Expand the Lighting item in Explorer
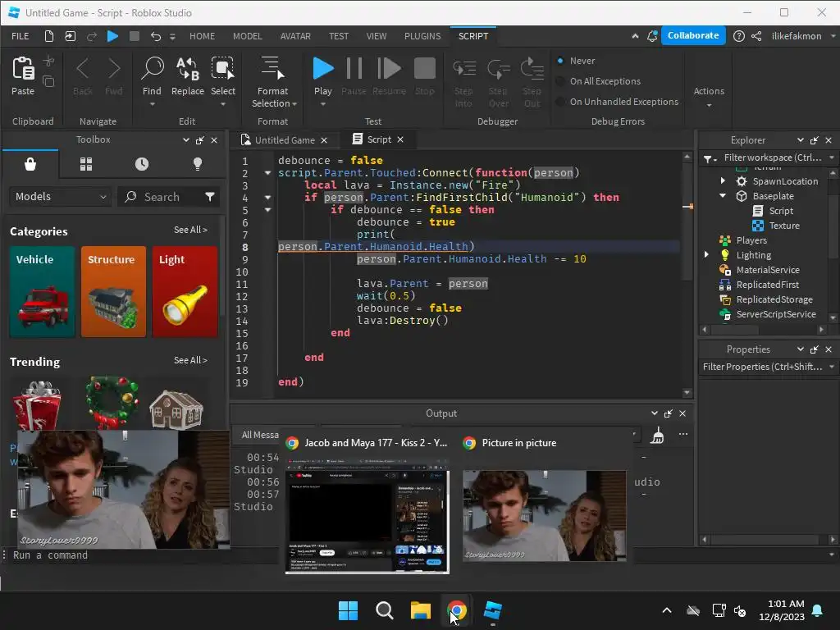840x630 pixels. (707, 255)
